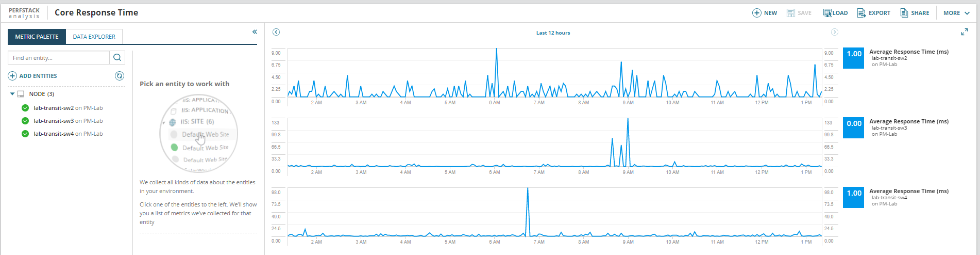Screen dimensions: 980x255
Task: Click the blue 1.00 swatch for lab-transit-sw2
Action: tap(854, 58)
